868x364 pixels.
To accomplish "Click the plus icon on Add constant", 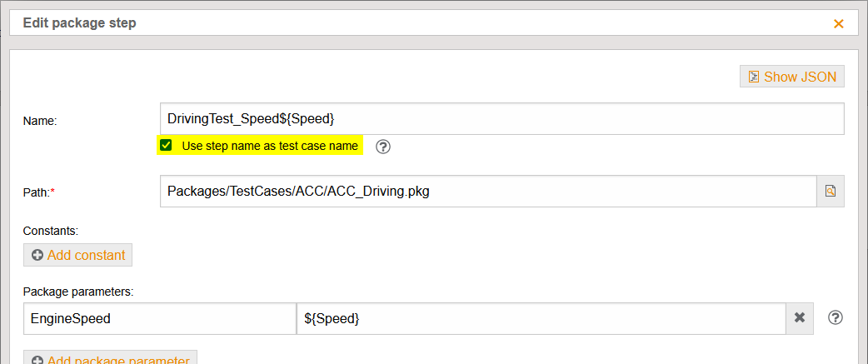I will [37, 256].
